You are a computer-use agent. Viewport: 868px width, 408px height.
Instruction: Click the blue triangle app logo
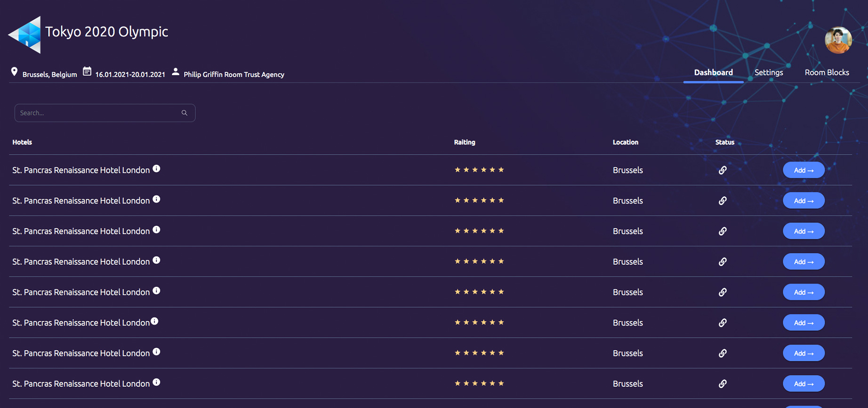[25, 35]
